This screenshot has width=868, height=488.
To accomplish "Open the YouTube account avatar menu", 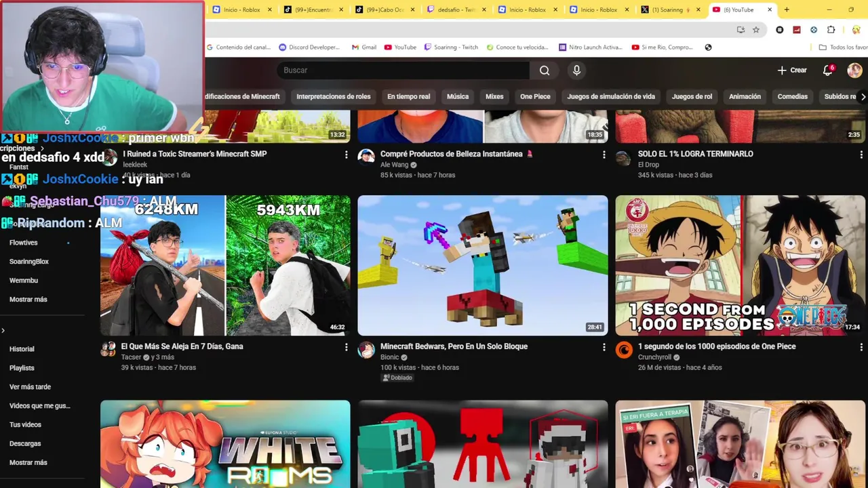I will click(x=854, y=70).
